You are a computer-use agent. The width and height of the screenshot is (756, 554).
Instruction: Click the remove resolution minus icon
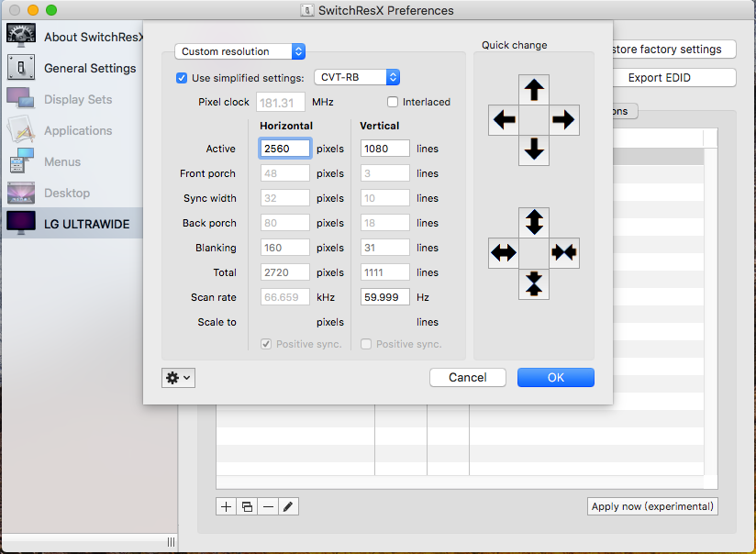tap(268, 505)
